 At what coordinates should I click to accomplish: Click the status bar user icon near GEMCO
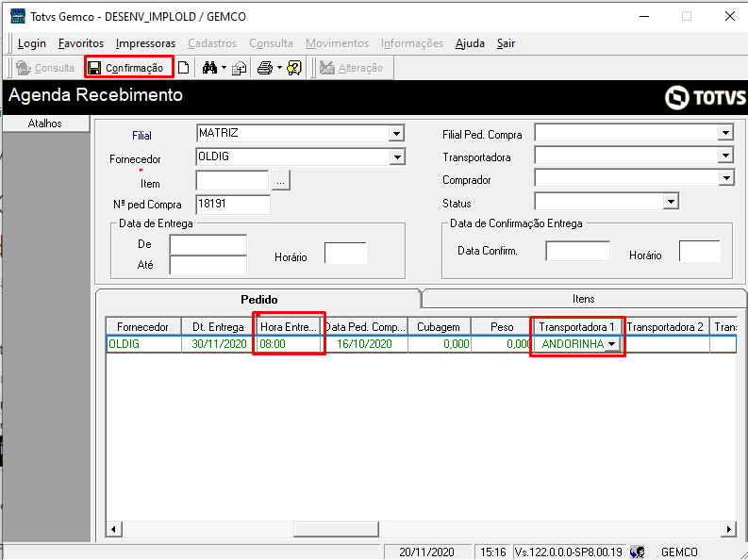pyautogui.click(x=637, y=552)
